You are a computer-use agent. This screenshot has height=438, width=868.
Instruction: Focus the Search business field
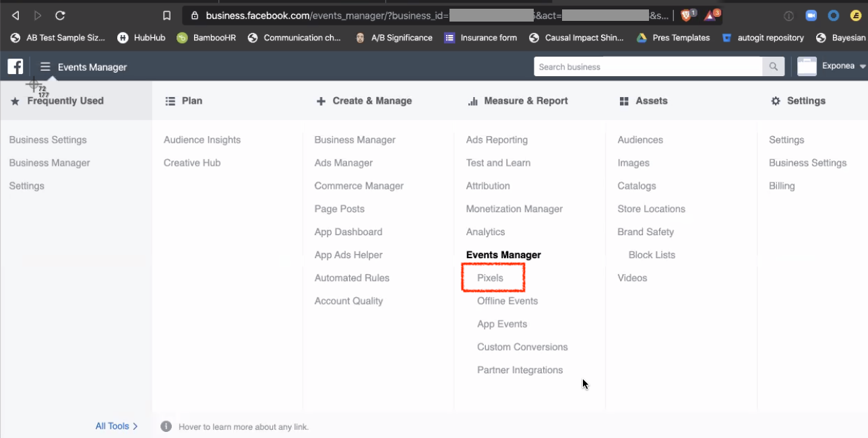(648, 67)
